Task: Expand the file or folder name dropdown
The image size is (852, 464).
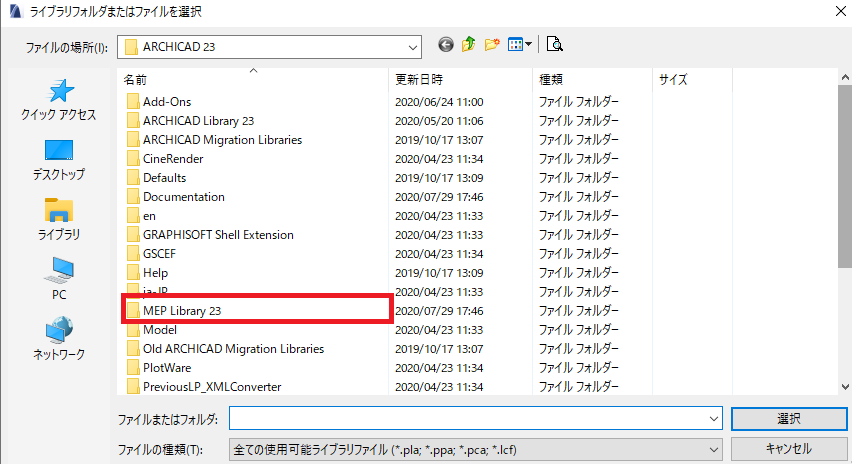Action: [x=713, y=418]
